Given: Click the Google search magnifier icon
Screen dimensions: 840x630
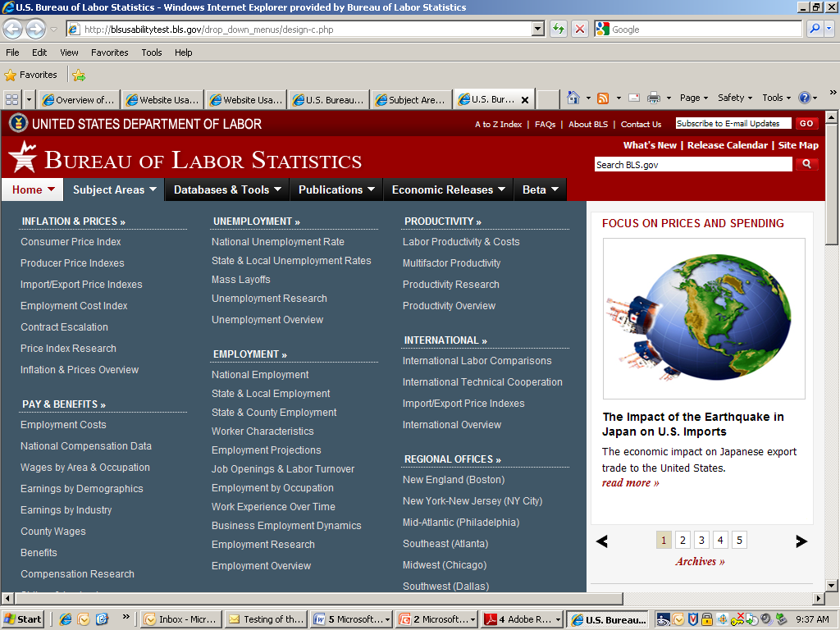Looking at the screenshot, I should click(x=815, y=29).
